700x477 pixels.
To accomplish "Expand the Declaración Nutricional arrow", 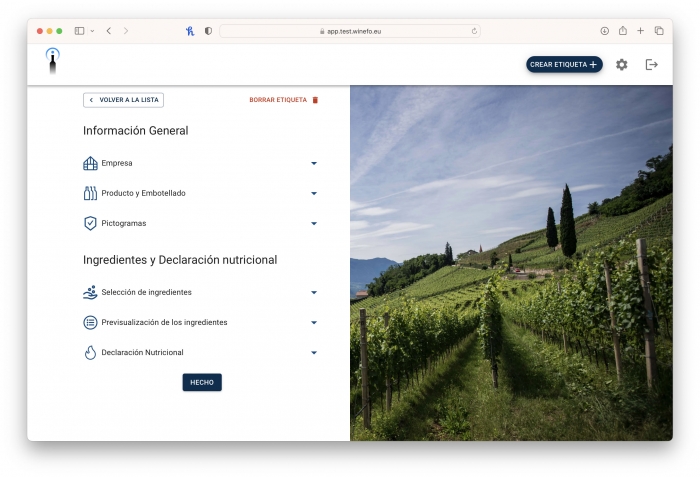I will (314, 352).
